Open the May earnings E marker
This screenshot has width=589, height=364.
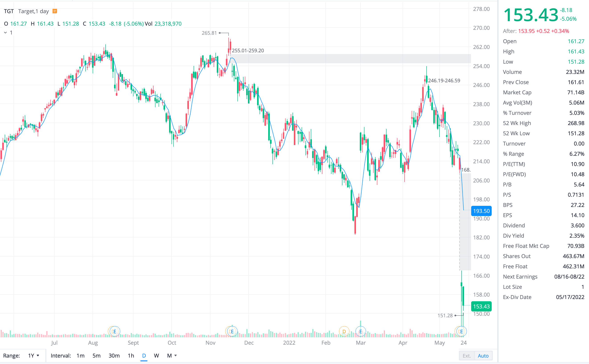click(x=461, y=332)
